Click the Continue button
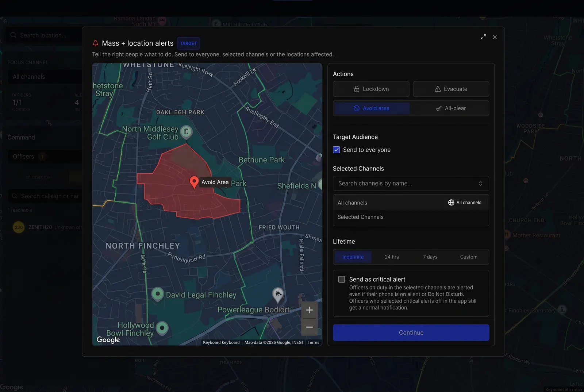The width and height of the screenshot is (584, 392). [411, 333]
